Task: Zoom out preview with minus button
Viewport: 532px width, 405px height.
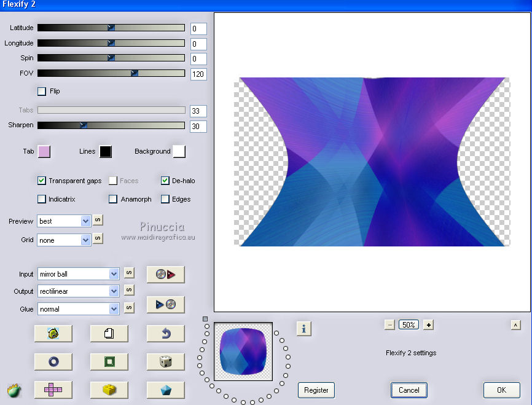Action: tap(389, 325)
